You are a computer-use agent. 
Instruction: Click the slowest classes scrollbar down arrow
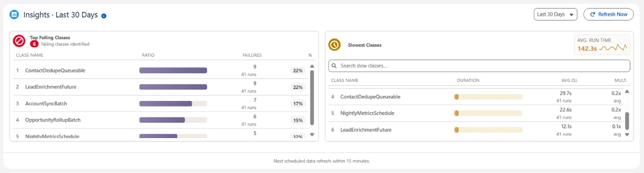click(x=627, y=134)
